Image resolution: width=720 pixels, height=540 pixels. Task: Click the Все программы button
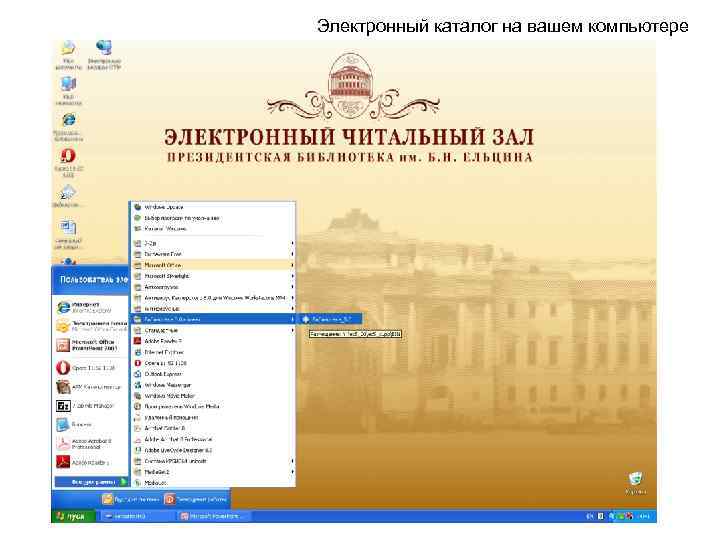(91, 482)
